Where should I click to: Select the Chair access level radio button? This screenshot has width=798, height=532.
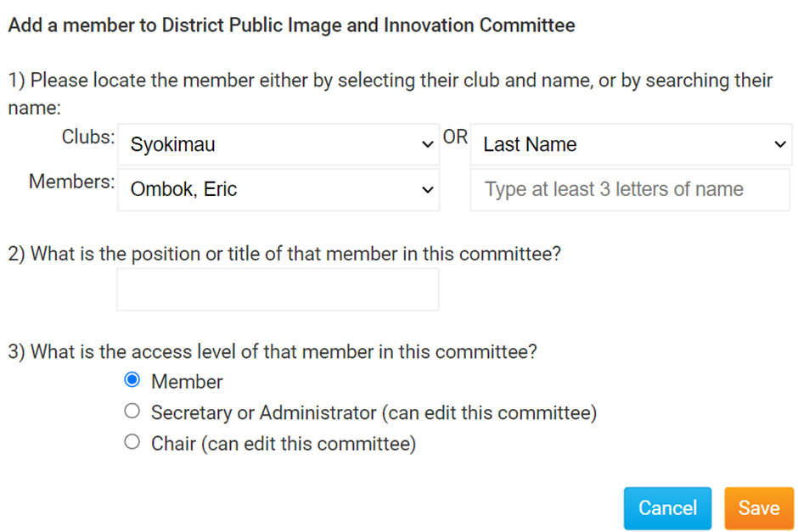(132, 442)
